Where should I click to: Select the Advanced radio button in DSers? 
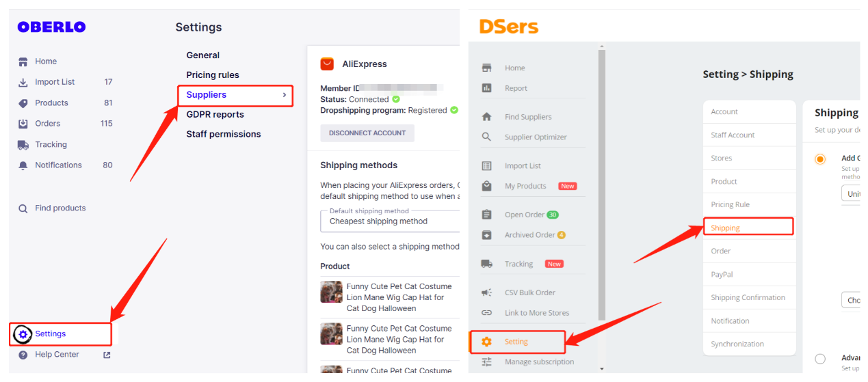[820, 359]
